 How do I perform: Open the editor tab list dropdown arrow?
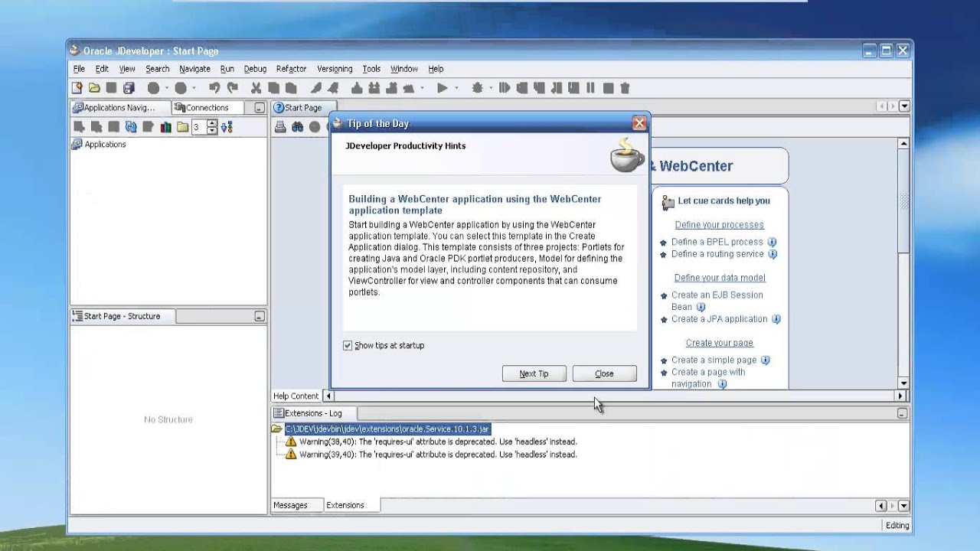(x=904, y=107)
